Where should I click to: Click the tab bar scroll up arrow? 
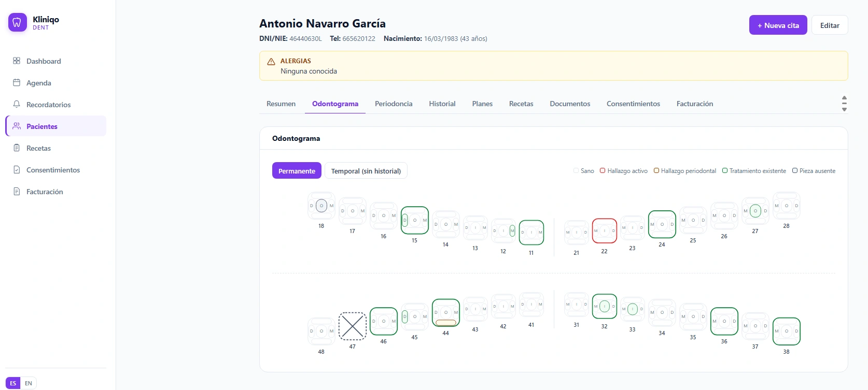[x=844, y=98]
